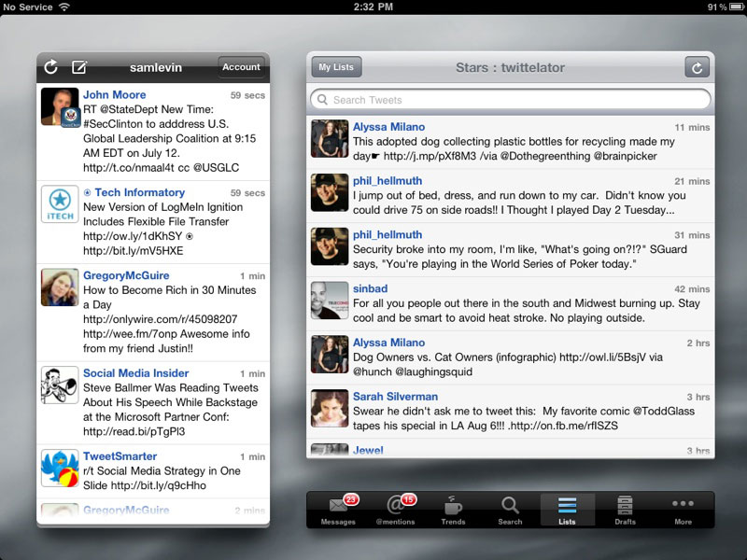The image size is (747, 560).
Task: Open the phil_hellmuth name on the 21 mins tweet
Action: click(x=388, y=180)
